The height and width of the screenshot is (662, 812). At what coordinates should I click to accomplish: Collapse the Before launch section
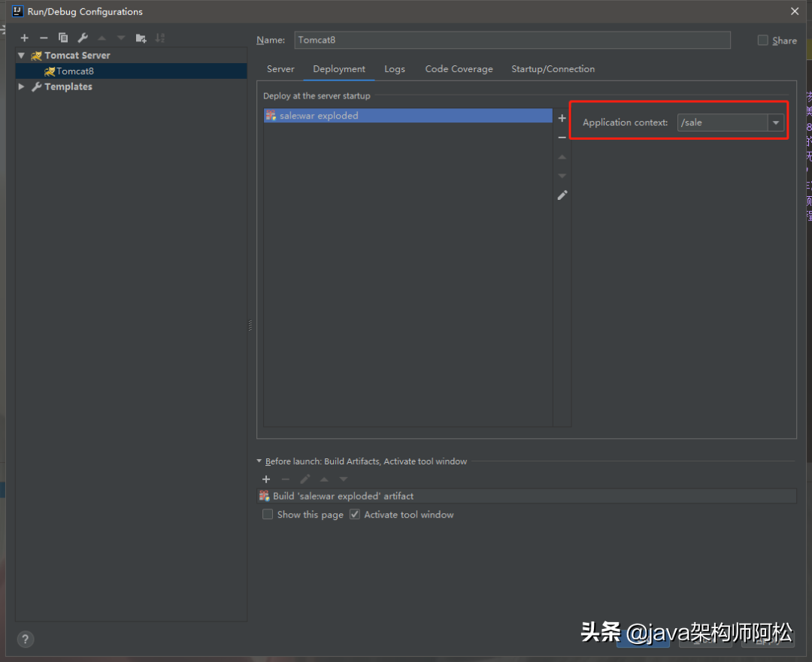(x=259, y=461)
